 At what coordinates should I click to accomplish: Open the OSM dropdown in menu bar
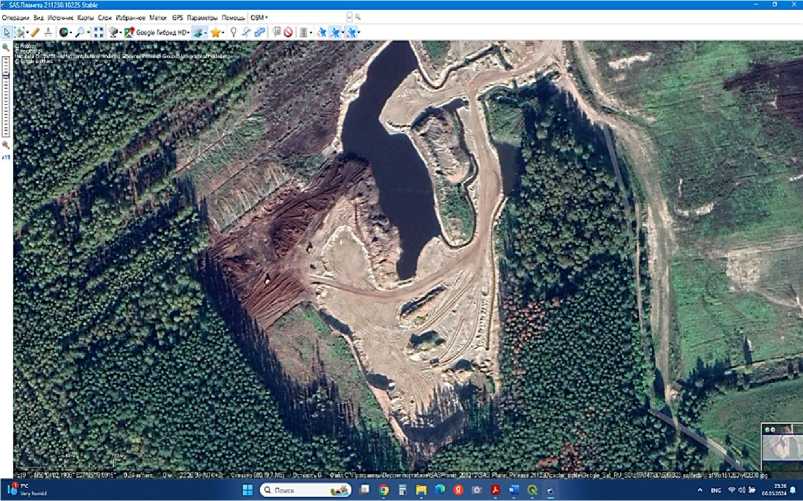[258, 18]
